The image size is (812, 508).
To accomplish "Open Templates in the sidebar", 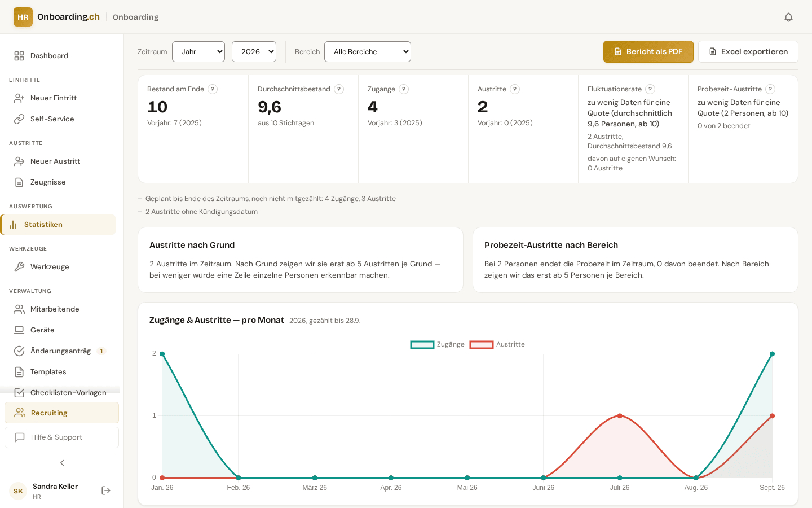I will tap(62, 372).
